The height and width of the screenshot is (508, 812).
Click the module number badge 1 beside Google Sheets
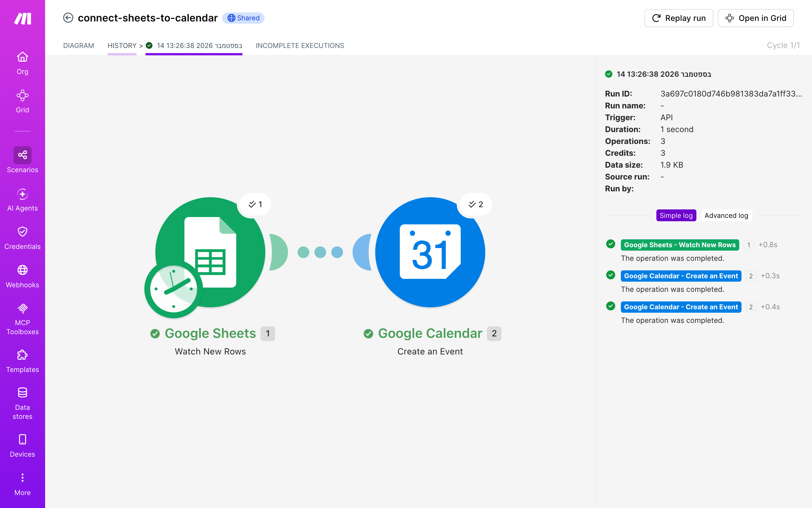coord(268,334)
